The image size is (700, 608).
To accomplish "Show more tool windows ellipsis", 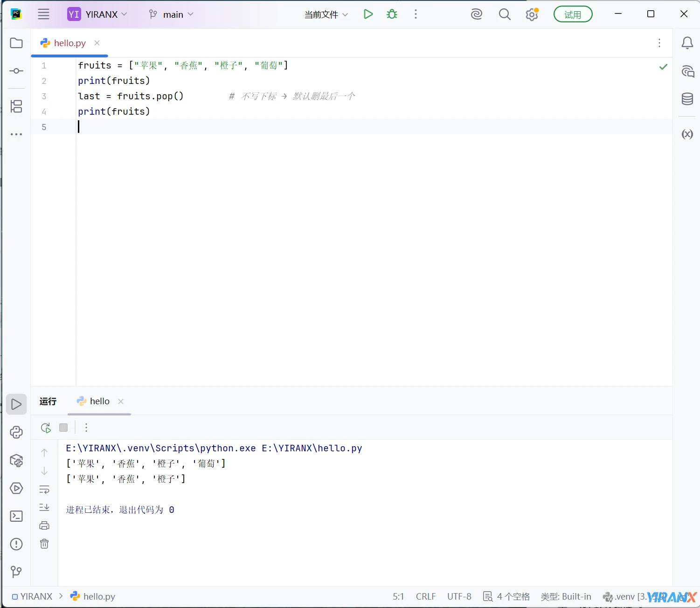I will pyautogui.click(x=16, y=134).
